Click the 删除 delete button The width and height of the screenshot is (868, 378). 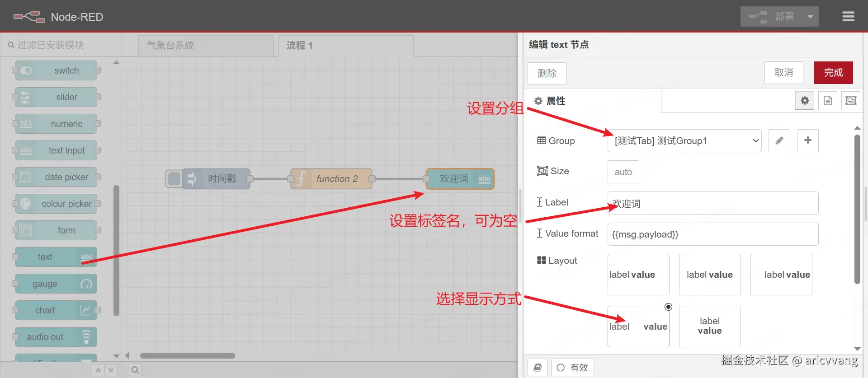click(547, 73)
